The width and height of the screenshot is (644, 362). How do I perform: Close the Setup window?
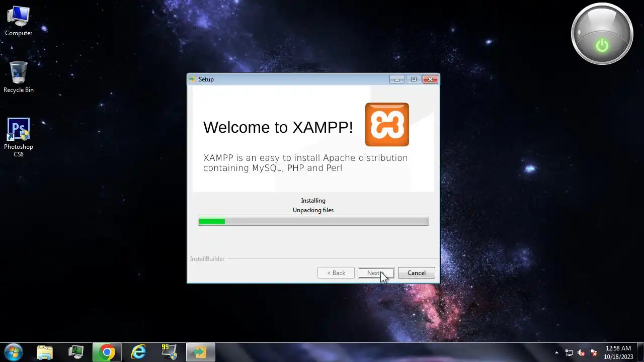[x=430, y=79]
